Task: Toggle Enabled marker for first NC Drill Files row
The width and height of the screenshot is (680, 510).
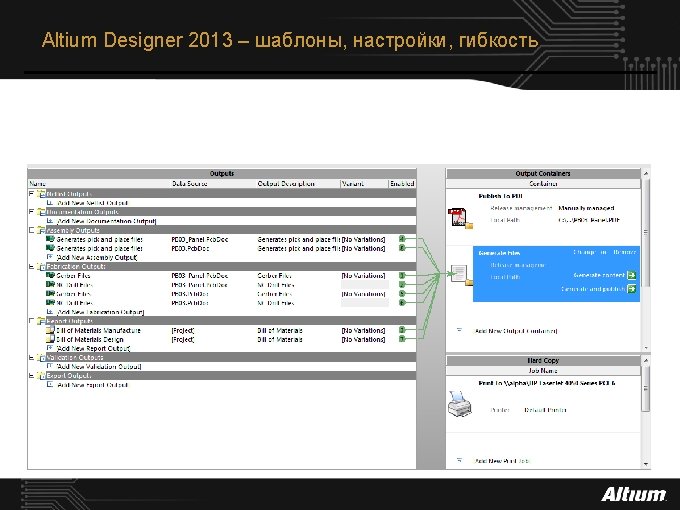Action: 402,285
